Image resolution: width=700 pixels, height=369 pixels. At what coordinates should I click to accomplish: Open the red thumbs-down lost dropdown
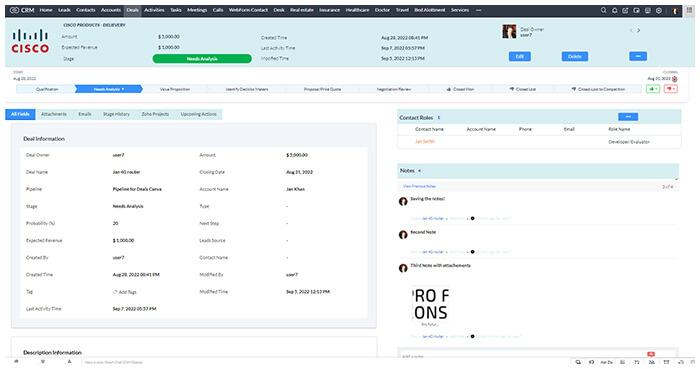click(671, 89)
